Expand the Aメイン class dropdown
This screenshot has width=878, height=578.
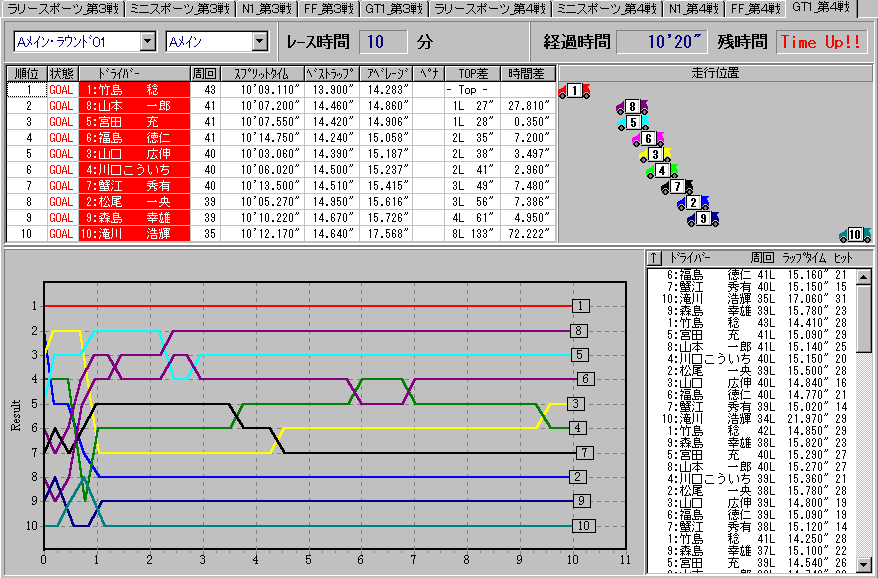pyautogui.click(x=260, y=42)
